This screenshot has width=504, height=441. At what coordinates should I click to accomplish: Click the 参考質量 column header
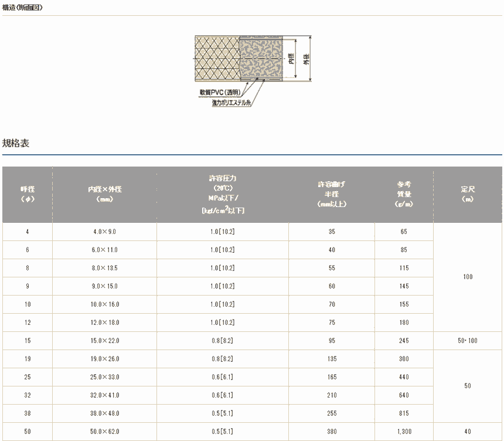[404, 194]
